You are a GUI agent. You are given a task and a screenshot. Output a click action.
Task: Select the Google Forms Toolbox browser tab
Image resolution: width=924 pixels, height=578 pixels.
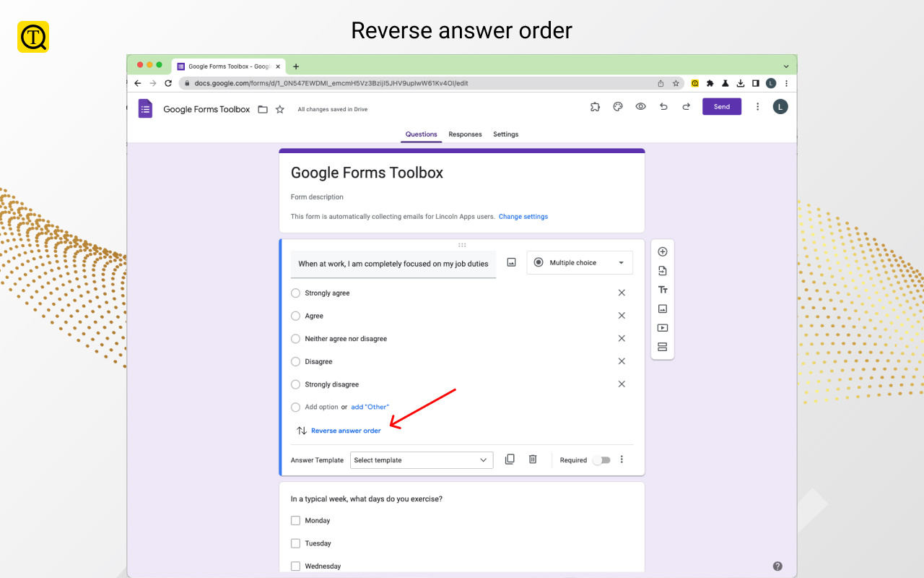pos(229,66)
